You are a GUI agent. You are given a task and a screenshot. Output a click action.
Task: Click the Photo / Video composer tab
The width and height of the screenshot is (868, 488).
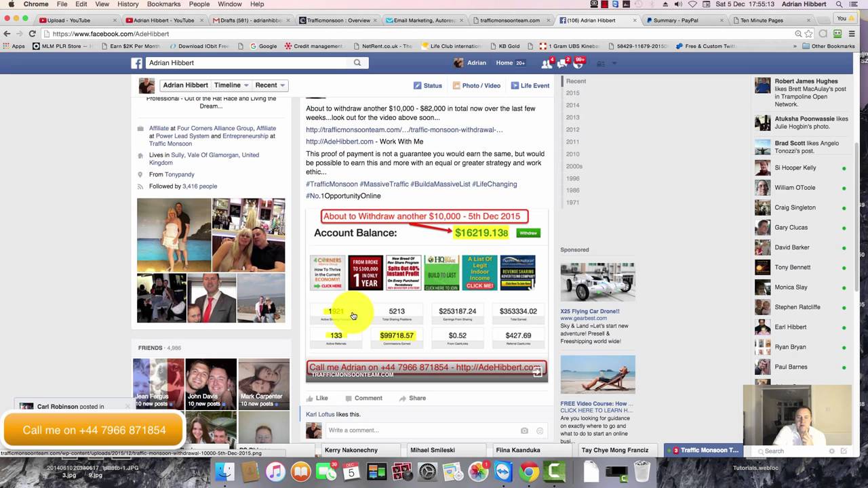coord(476,85)
